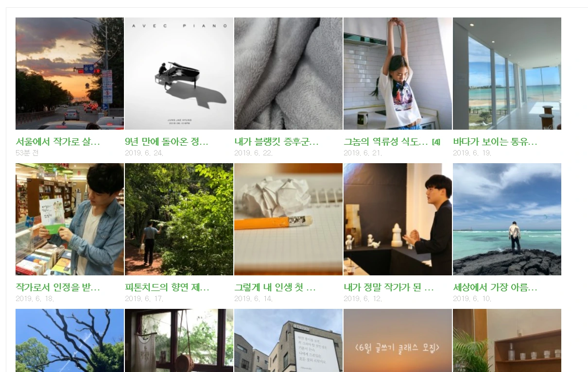The width and height of the screenshot is (588, 372).
Task: Open the bare tree branches against sky thumbnail
Action: (69, 340)
